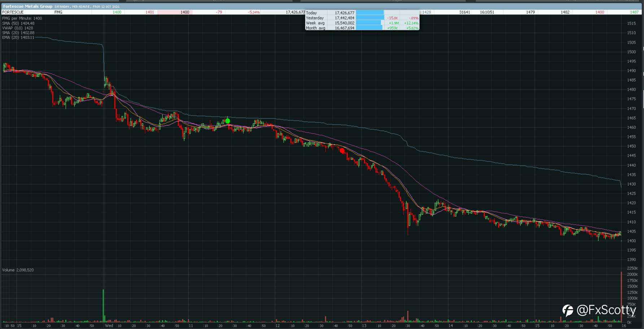Viewport: 644px width, 329px height.
Task: Click the blue Month avg volume bar
Action: [x=369, y=28]
